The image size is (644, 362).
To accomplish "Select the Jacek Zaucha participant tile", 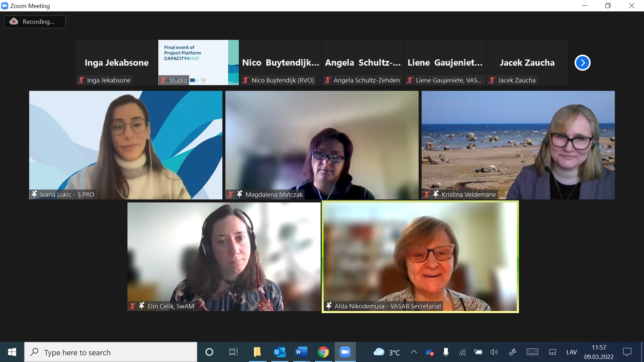I will pyautogui.click(x=527, y=62).
